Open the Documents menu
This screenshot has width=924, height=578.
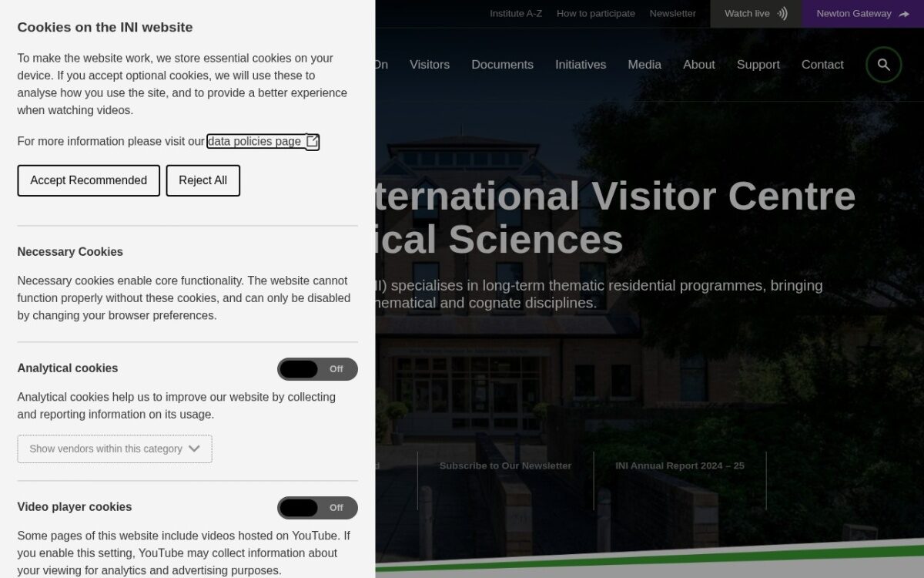(502, 65)
